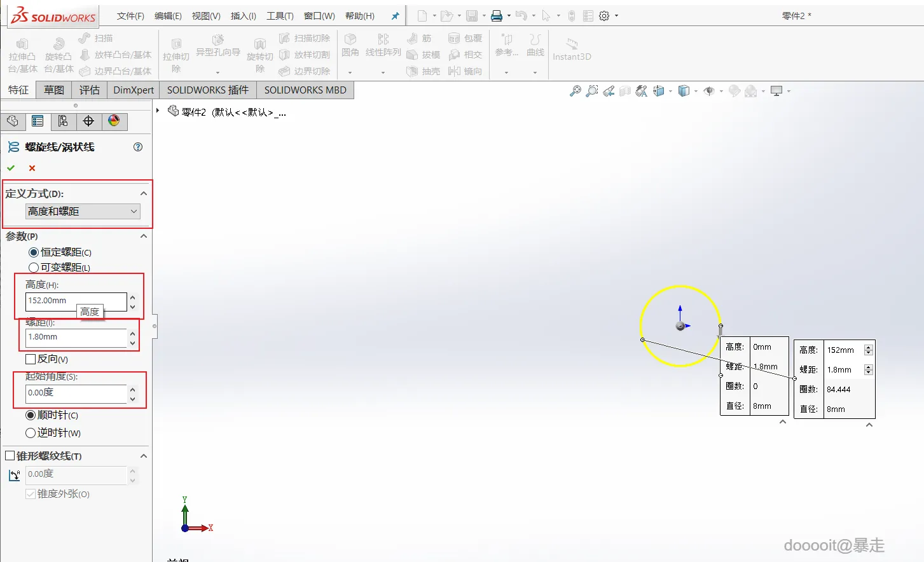This screenshot has width=924, height=562.
Task: Open the helix PropertyManager help icon
Action: tap(138, 147)
